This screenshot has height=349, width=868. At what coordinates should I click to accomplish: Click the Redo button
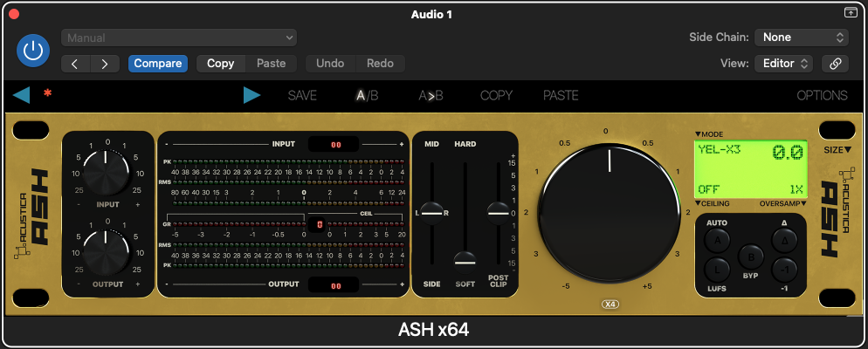[381, 64]
